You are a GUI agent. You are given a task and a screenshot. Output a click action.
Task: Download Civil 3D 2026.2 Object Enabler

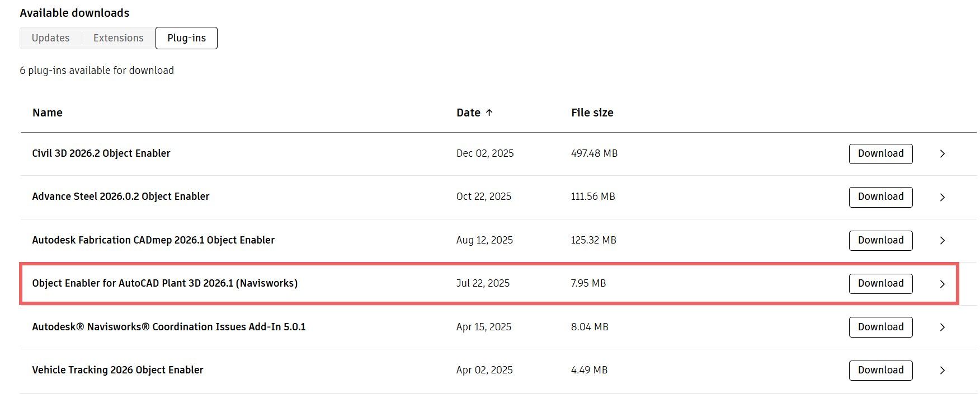click(x=880, y=153)
